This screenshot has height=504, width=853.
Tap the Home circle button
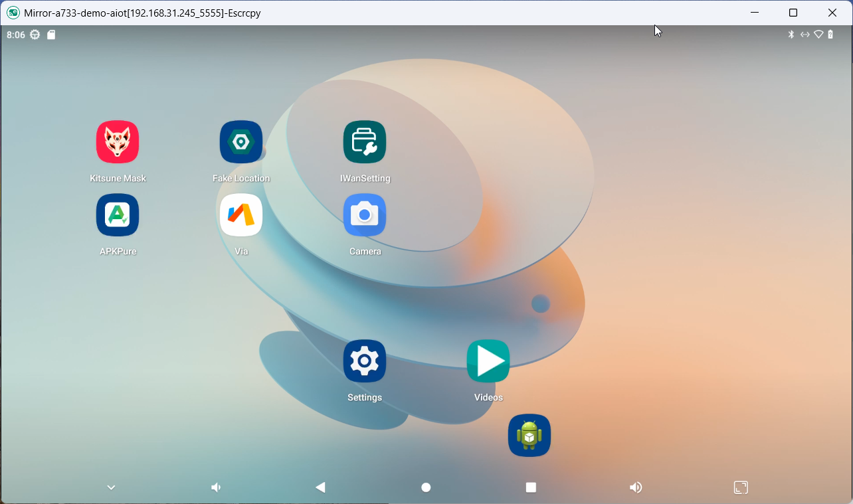427,487
